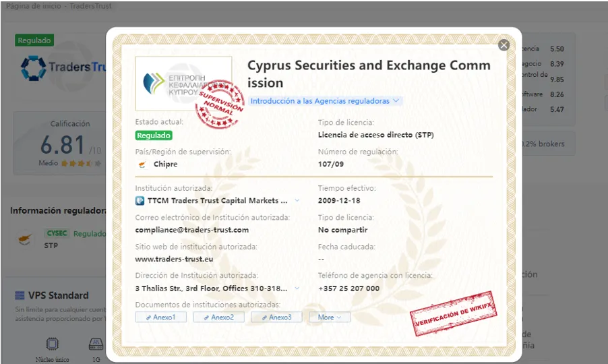Click the TradersTrust logo in background page
Viewport: 608px width, 364px height.
pos(63,67)
